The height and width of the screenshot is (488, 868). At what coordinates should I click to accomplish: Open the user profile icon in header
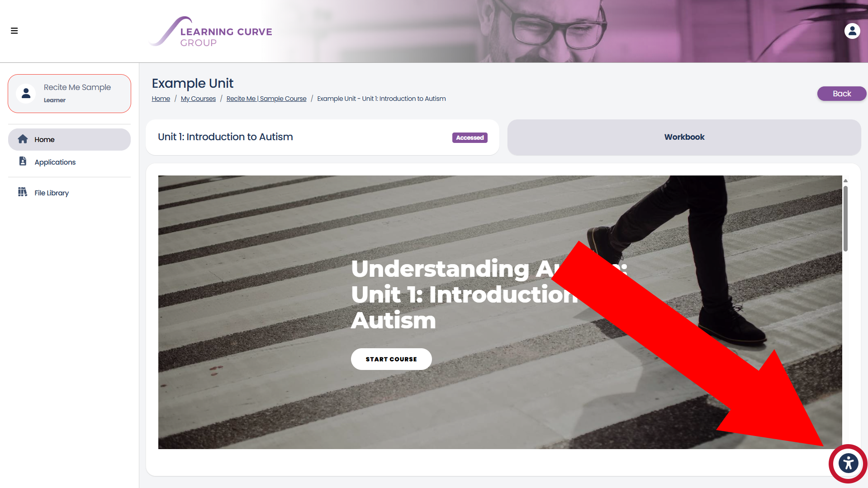tap(852, 31)
